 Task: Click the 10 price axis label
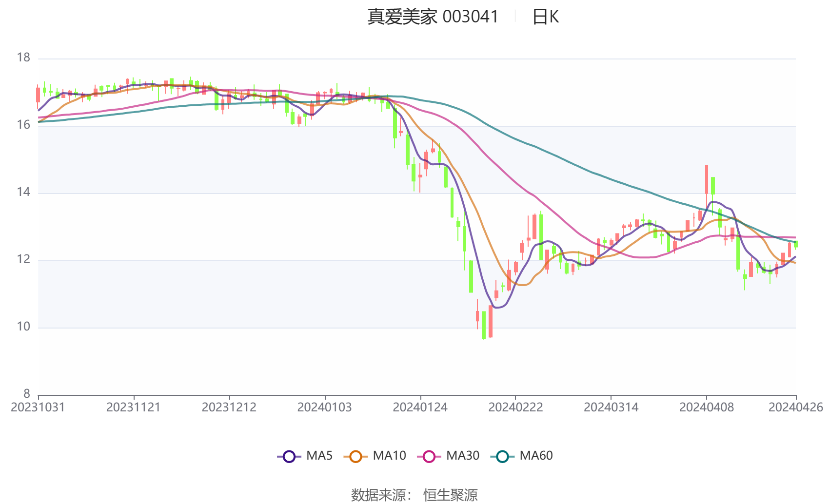click(x=23, y=327)
